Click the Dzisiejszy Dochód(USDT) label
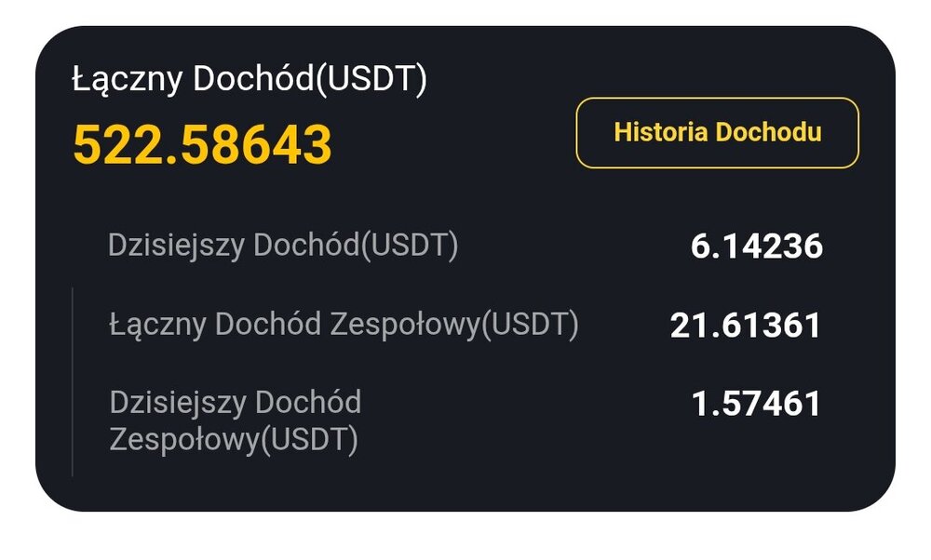This screenshot has width=931, height=560. click(x=283, y=246)
